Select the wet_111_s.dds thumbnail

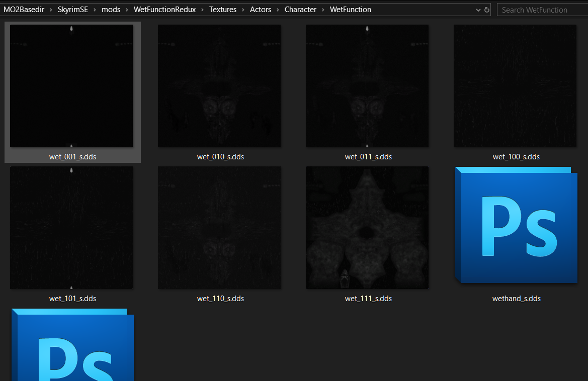click(x=367, y=228)
